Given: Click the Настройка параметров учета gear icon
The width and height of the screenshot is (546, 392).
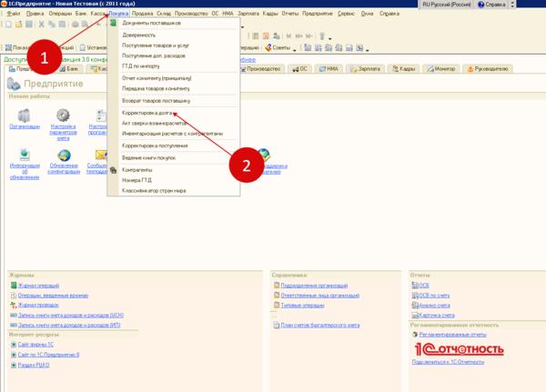Looking at the screenshot, I should click(x=63, y=115).
